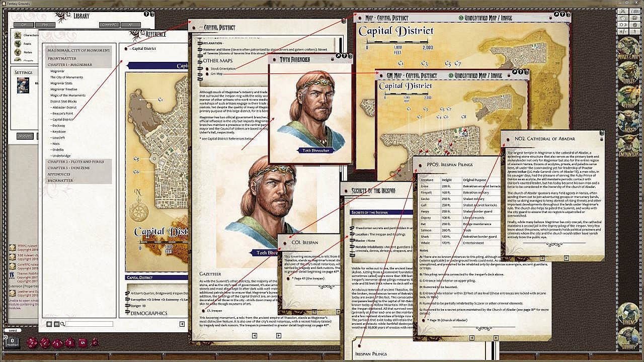Select the Feats icon in the Library list
This screenshot has width=644, height=362.
point(18,44)
